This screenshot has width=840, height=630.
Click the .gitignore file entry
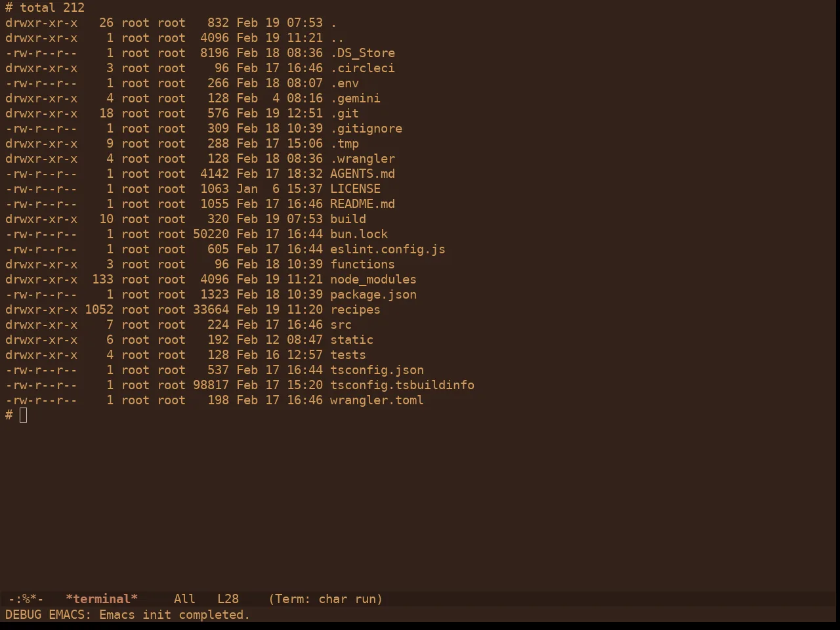(366, 129)
